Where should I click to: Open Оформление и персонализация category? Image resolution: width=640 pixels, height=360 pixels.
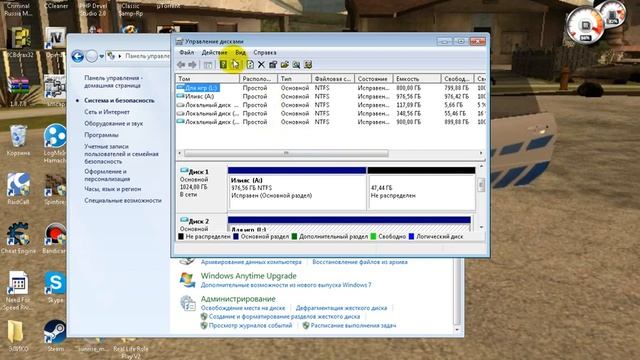107,175
